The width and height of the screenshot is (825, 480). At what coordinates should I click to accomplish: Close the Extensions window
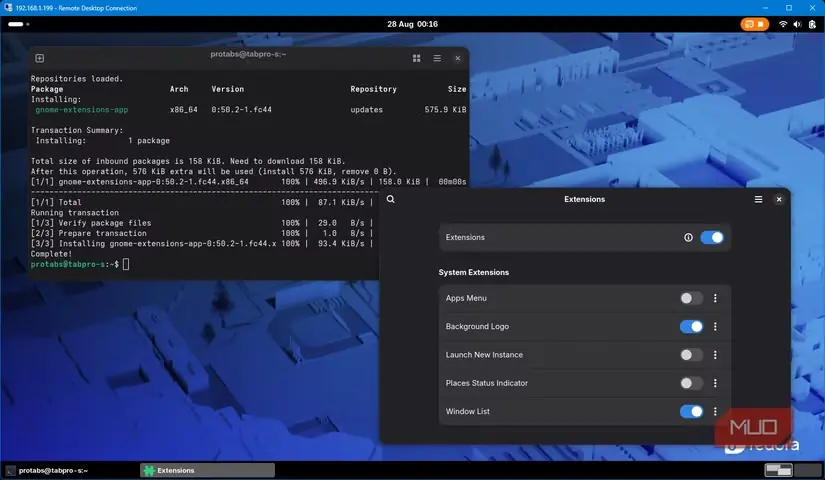[779, 199]
